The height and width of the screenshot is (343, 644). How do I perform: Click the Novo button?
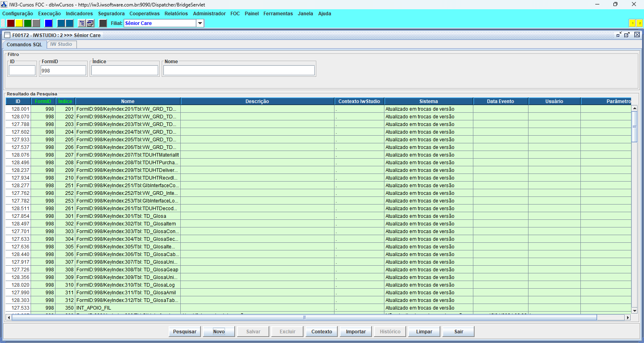pos(219,332)
